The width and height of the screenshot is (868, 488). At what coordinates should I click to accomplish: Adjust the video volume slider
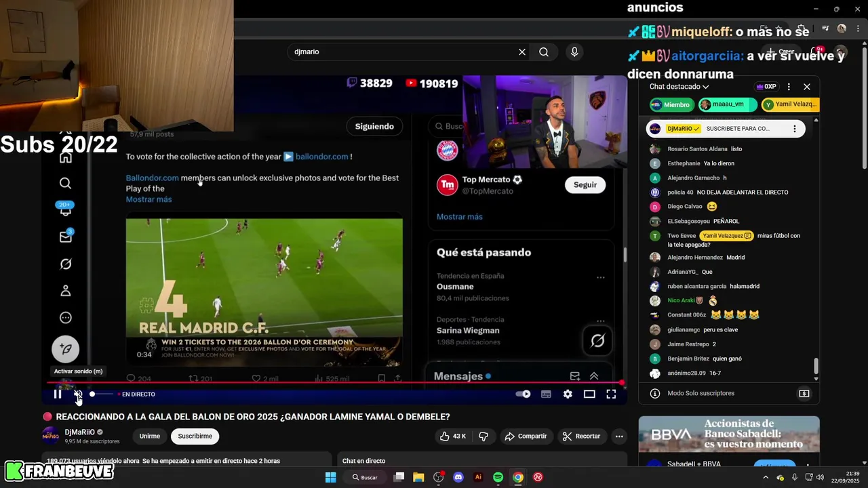(x=102, y=394)
